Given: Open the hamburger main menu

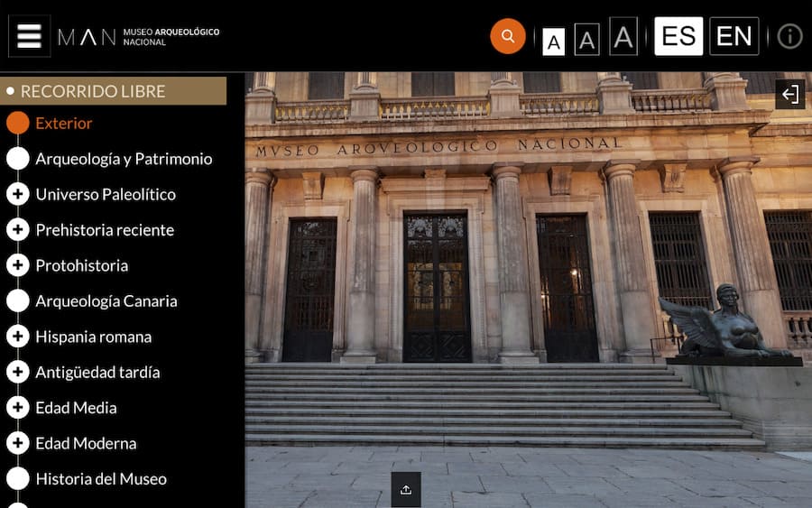Looking at the screenshot, I should (x=29, y=36).
